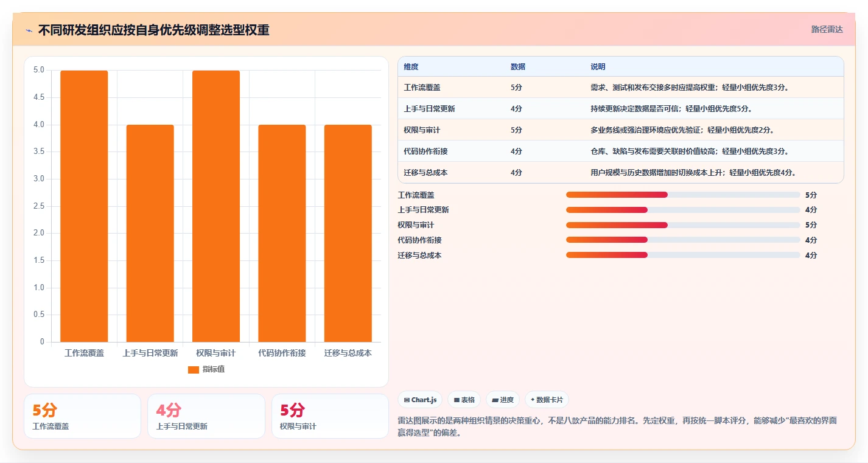
Task: Select the 权限与审计 cell in the table
Action: tap(422, 130)
